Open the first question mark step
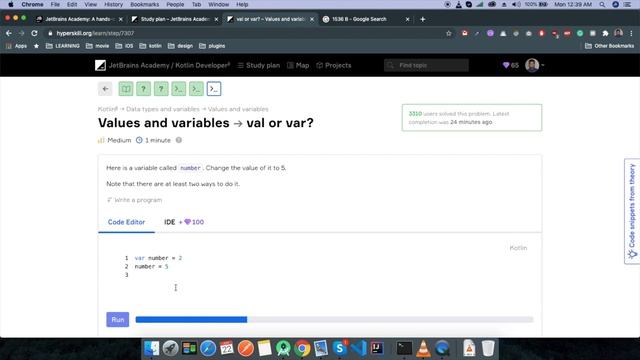This screenshot has width=640, height=360. [x=143, y=89]
